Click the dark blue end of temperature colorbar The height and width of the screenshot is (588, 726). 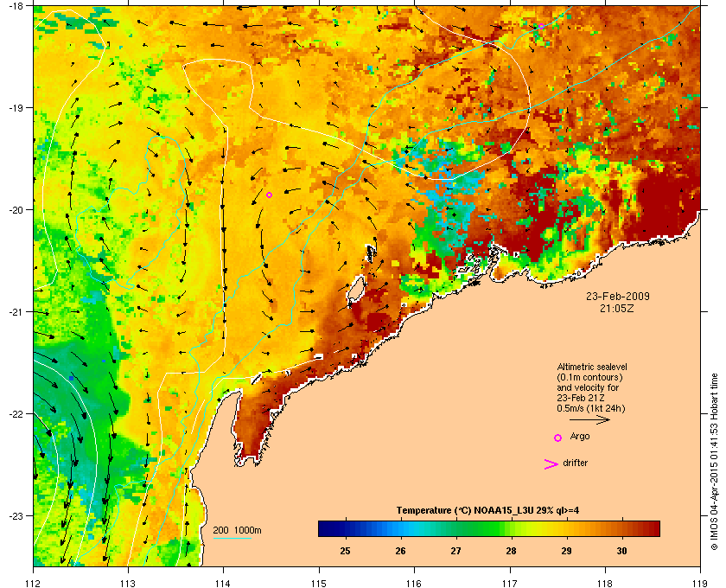327,528
